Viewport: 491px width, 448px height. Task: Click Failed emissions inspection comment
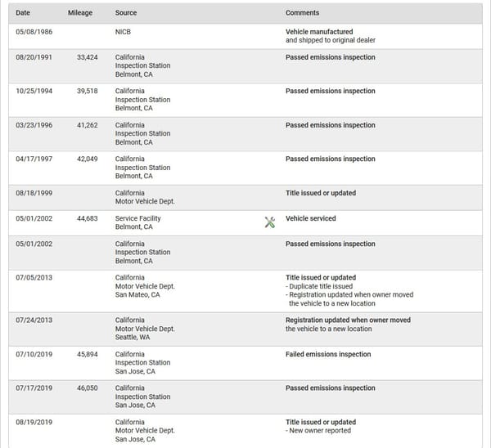click(x=328, y=354)
